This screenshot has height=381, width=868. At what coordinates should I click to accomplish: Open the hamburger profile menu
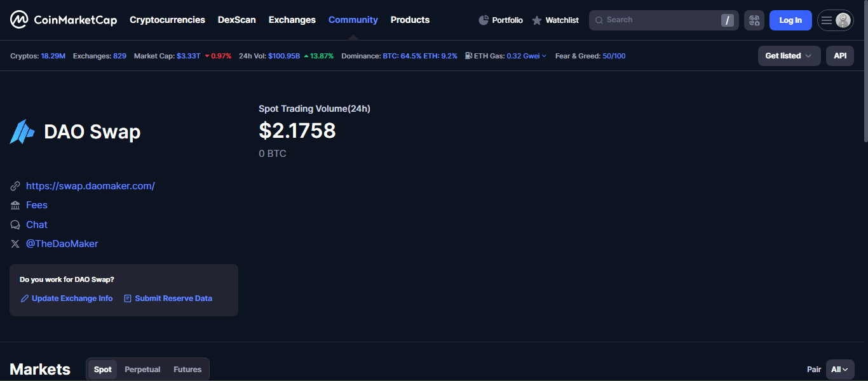[x=836, y=20]
